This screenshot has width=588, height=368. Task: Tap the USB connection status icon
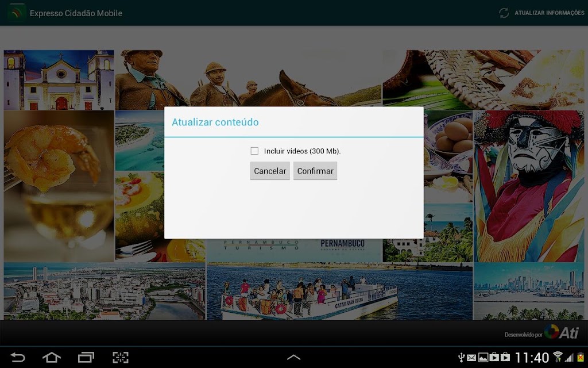coord(462,357)
